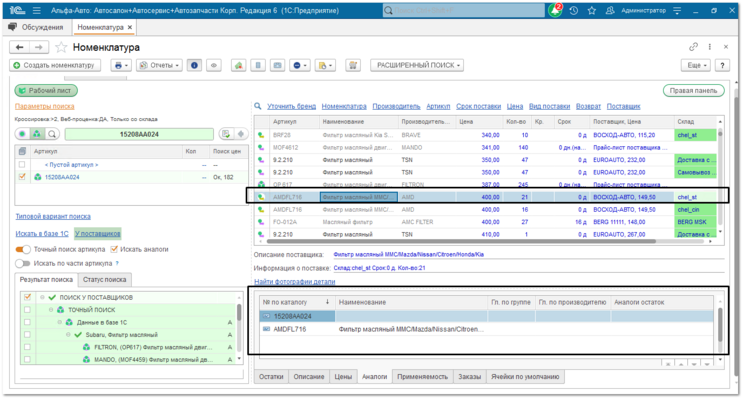Uncheck the 15208AA024 article checkbox

(x=22, y=177)
